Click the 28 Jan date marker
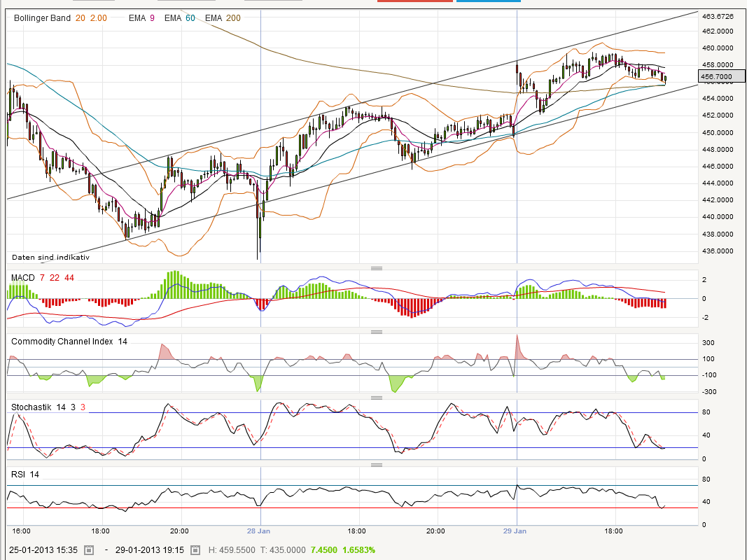 [x=258, y=531]
